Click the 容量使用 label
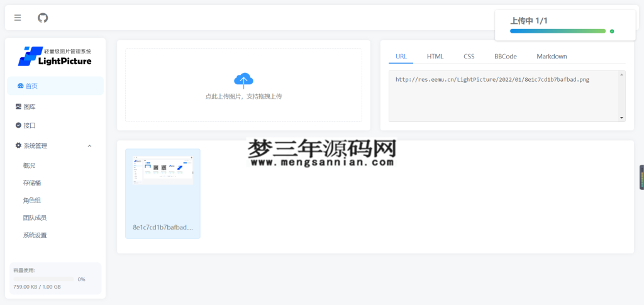This screenshot has width=644, height=305. (x=25, y=270)
